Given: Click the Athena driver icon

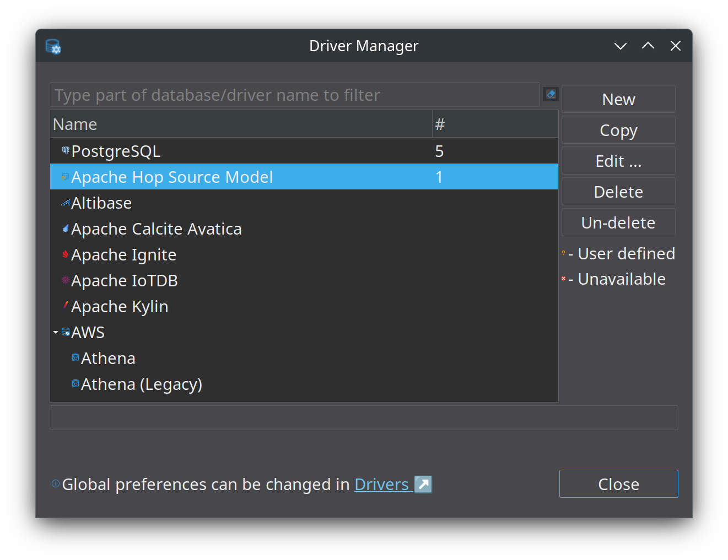Looking at the screenshot, I should [x=76, y=358].
